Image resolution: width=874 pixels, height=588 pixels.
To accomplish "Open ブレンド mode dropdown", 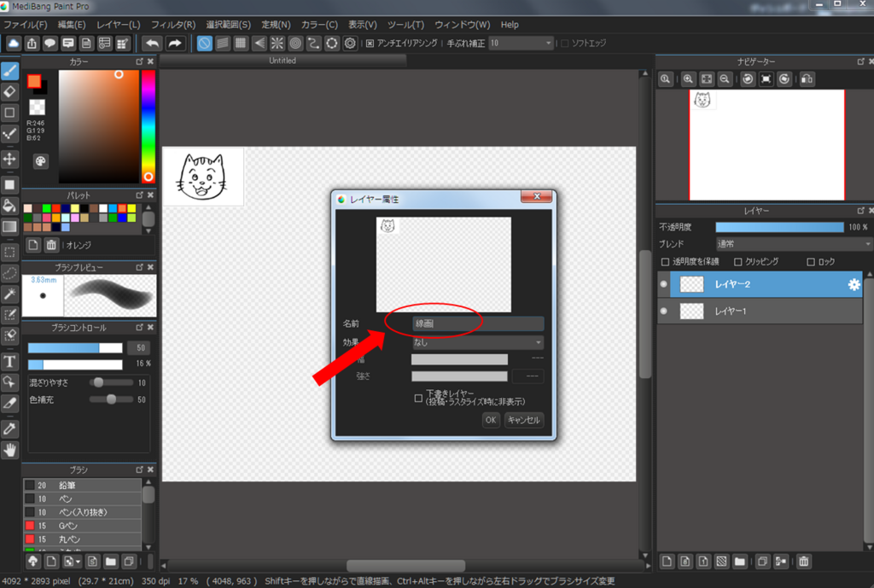I will 794,244.
